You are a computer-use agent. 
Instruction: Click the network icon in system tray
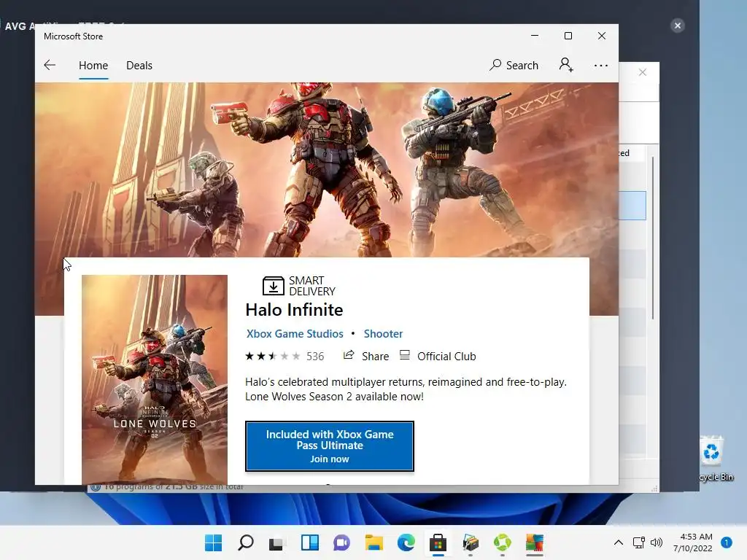click(x=639, y=542)
